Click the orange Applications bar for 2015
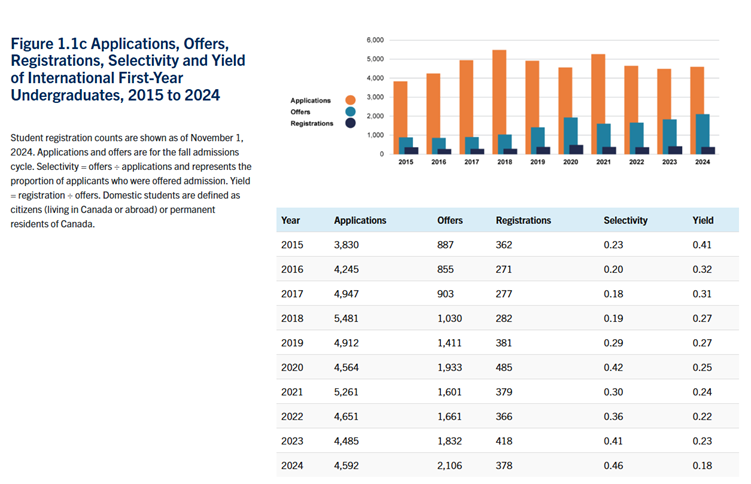 400,117
